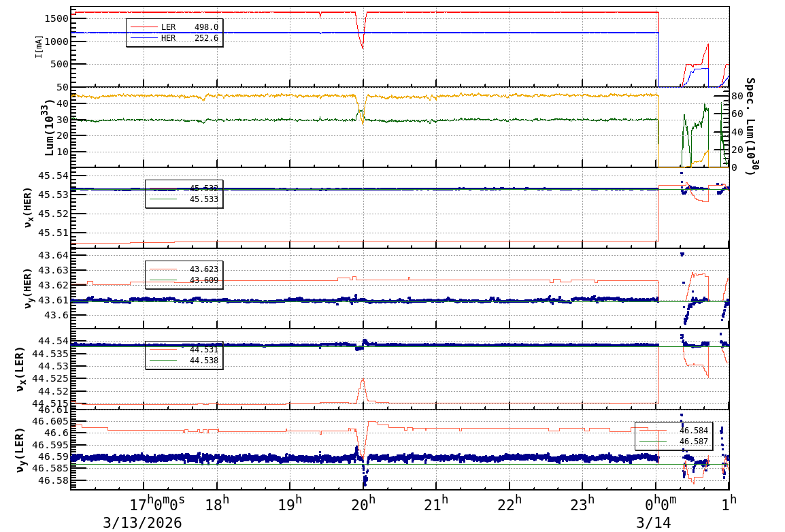Click the 44.52 tick label
The image size is (785, 532).
(x=54, y=391)
